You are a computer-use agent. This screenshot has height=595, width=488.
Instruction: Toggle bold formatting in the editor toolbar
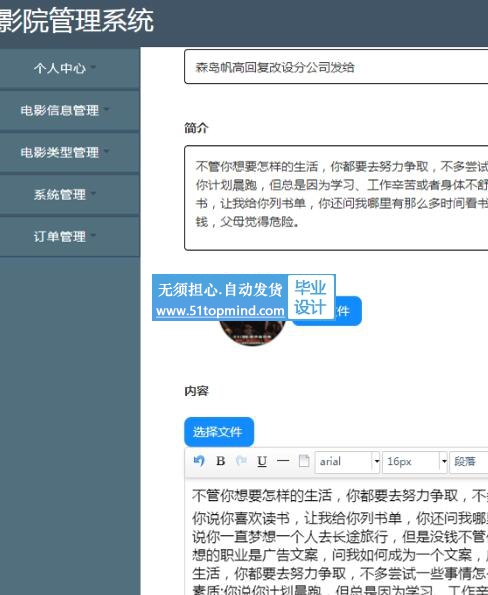pos(220,461)
